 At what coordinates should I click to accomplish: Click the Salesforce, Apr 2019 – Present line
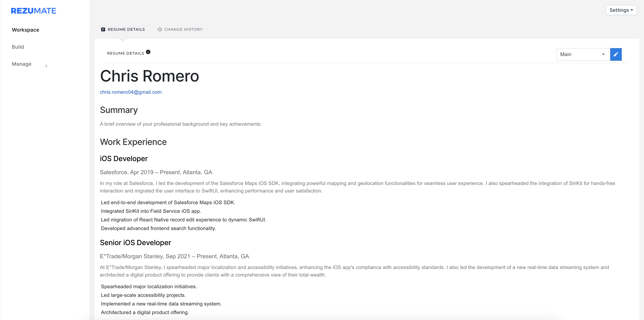156,172
